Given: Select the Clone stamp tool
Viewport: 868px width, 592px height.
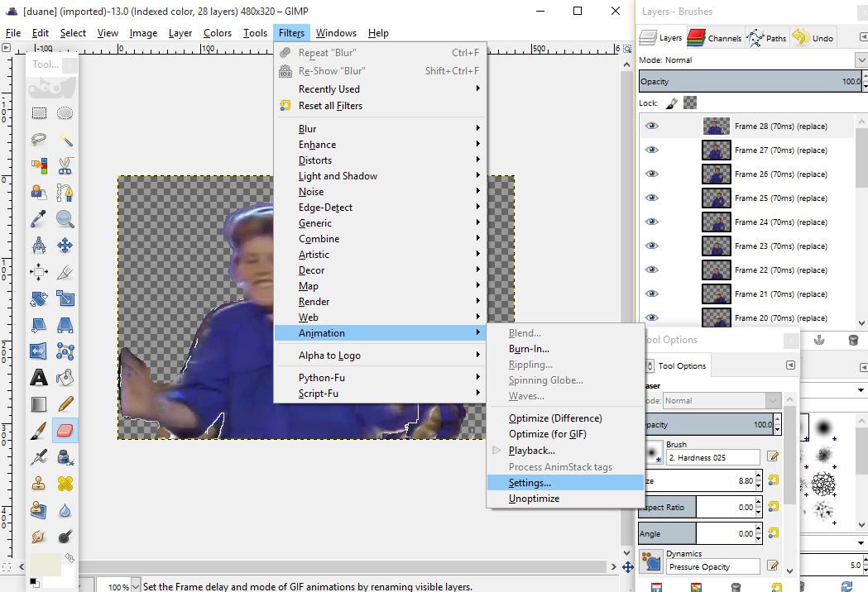Looking at the screenshot, I should (39, 484).
